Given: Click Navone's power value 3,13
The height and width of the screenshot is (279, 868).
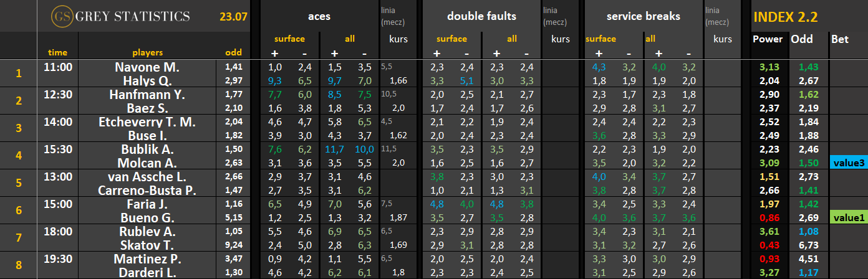Looking at the screenshot, I should 770,67.
